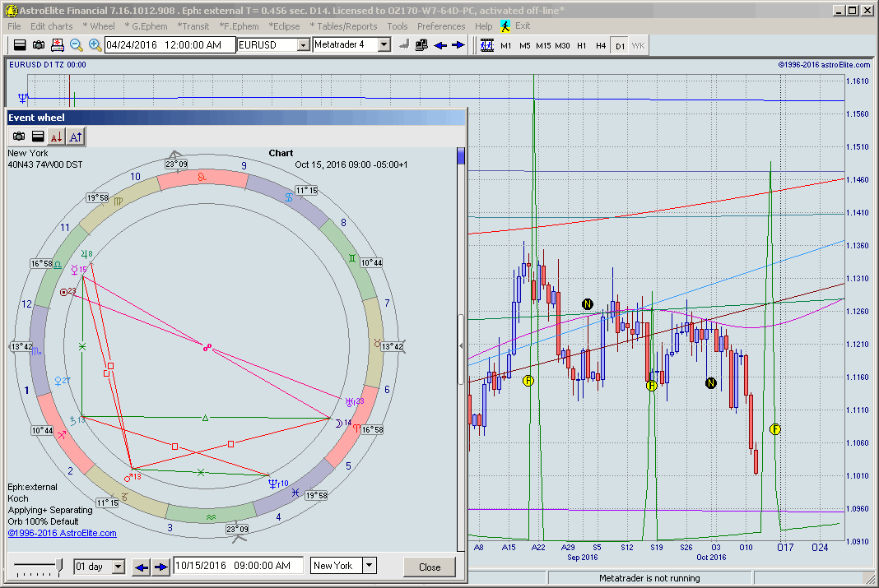
Task: Select the D1 daily timeframe
Action: click(620, 45)
